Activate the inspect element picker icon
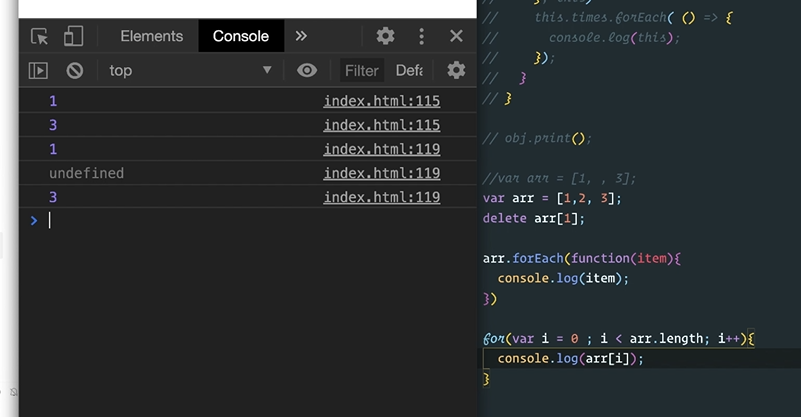Viewport: 801px width, 417px height. coord(39,36)
